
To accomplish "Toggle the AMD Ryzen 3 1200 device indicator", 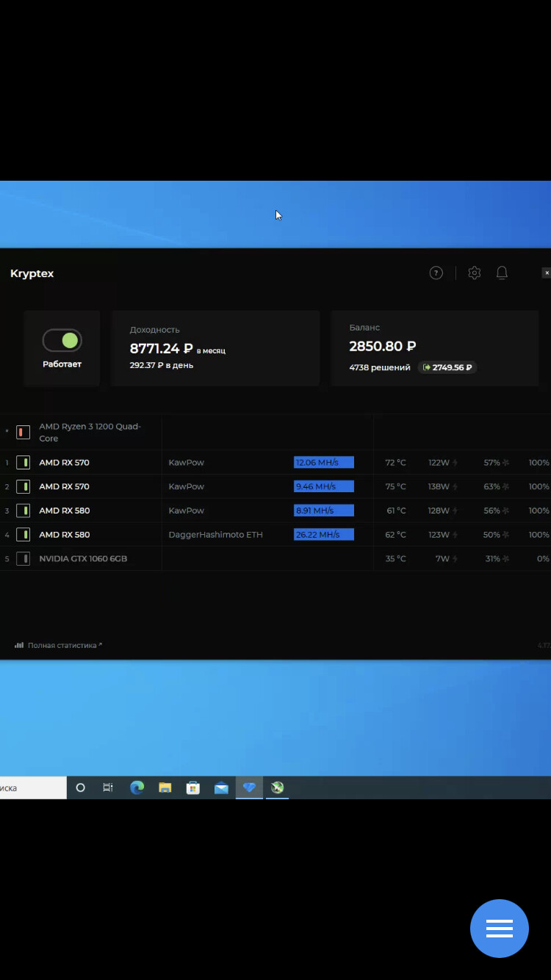I will 24,432.
